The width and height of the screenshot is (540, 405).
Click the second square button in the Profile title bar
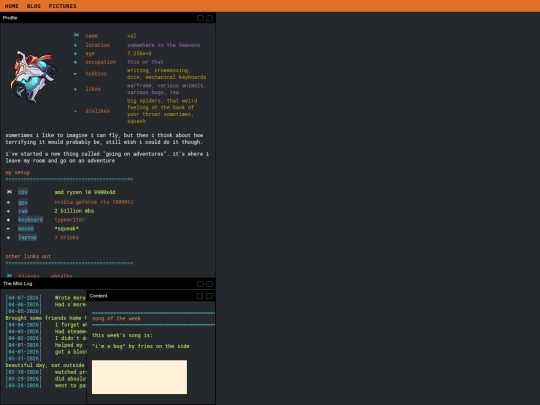(x=209, y=18)
